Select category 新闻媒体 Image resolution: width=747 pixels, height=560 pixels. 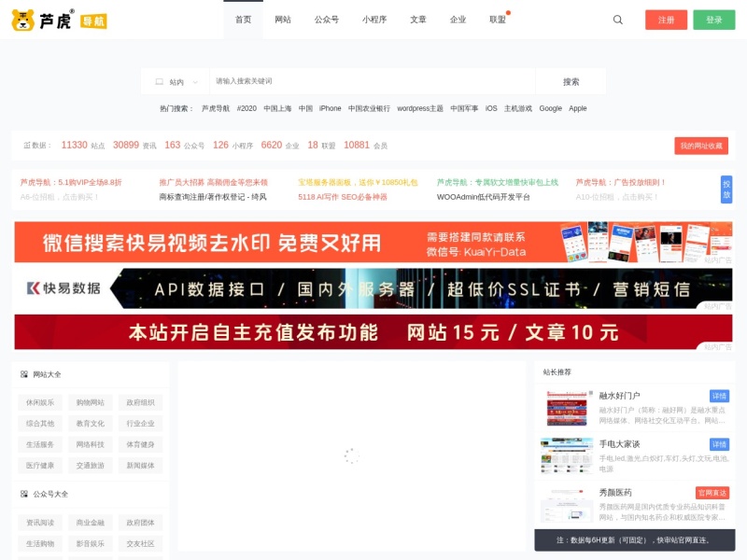pyautogui.click(x=141, y=465)
